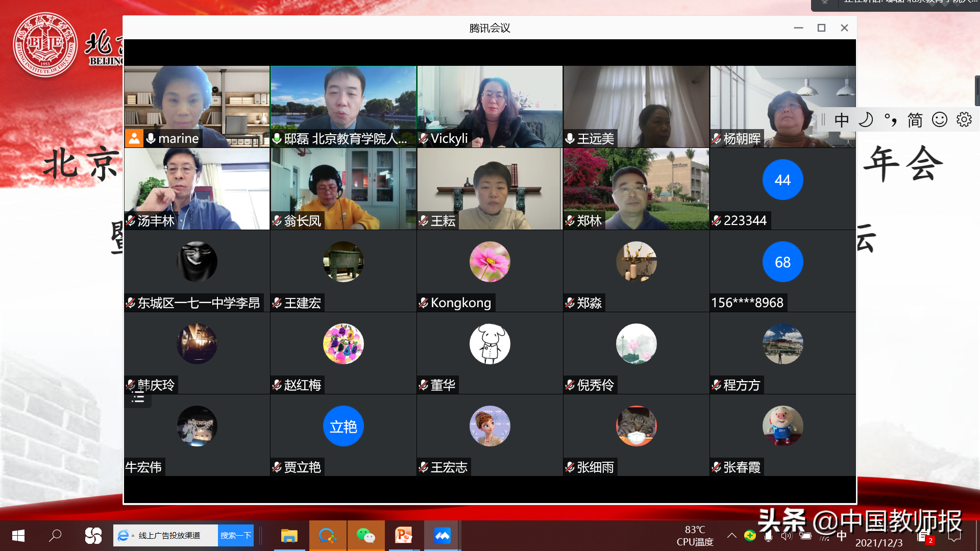Viewport: 980px width, 551px height.
Task: Click the name label 韩庆玲
Action: (x=156, y=385)
